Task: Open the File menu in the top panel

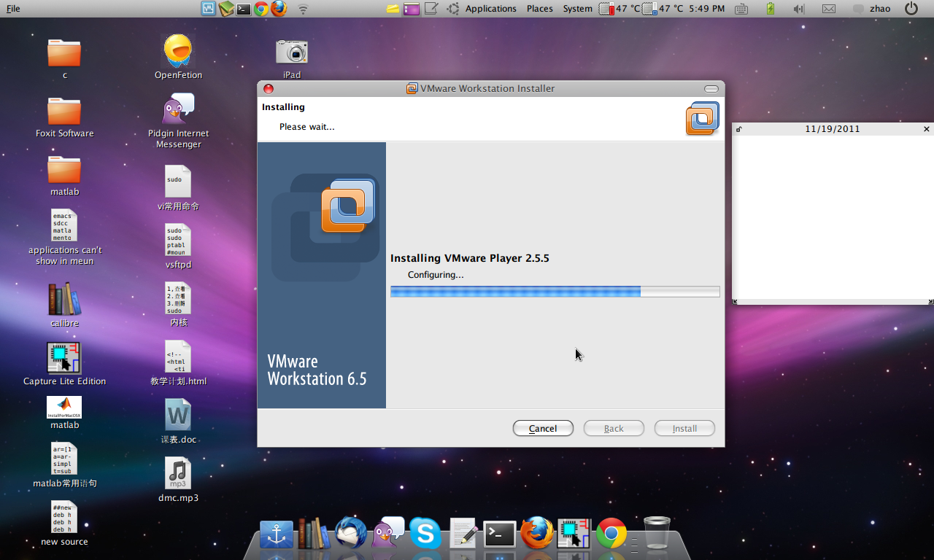Action: tap(13, 9)
